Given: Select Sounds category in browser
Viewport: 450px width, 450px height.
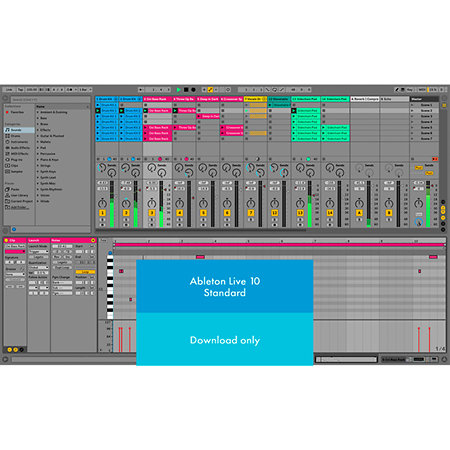Looking at the screenshot, I should click(19, 130).
